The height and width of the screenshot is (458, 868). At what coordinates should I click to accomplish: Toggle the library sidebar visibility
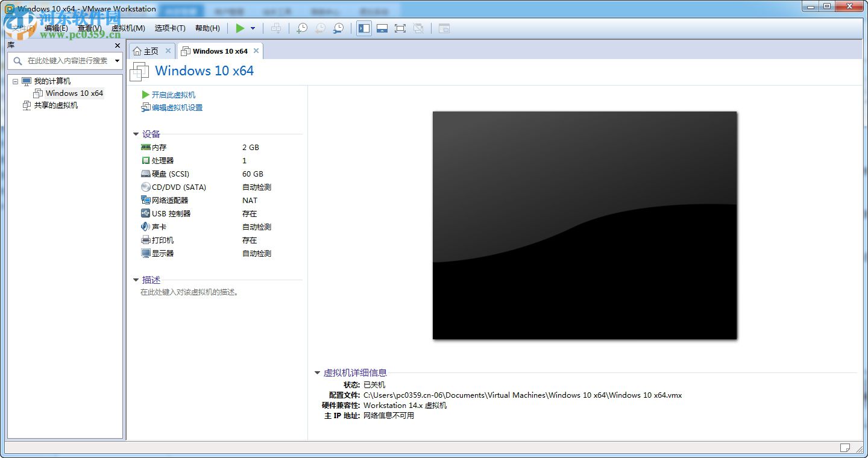364,28
